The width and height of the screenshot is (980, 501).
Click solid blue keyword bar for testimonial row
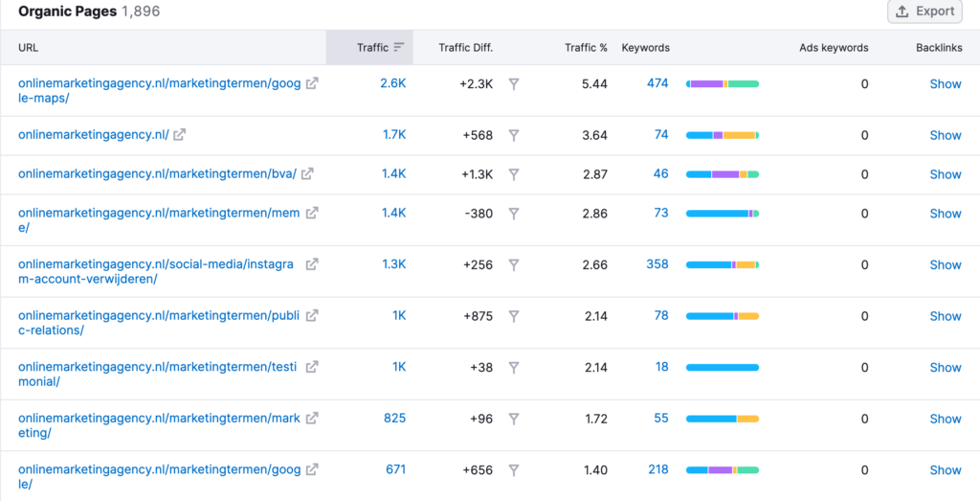point(723,368)
